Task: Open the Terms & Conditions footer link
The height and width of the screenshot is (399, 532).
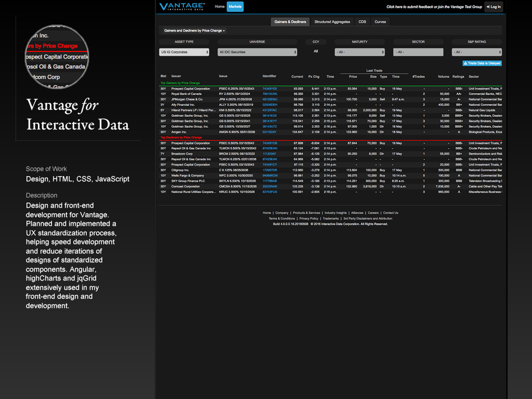Action: coord(282,218)
